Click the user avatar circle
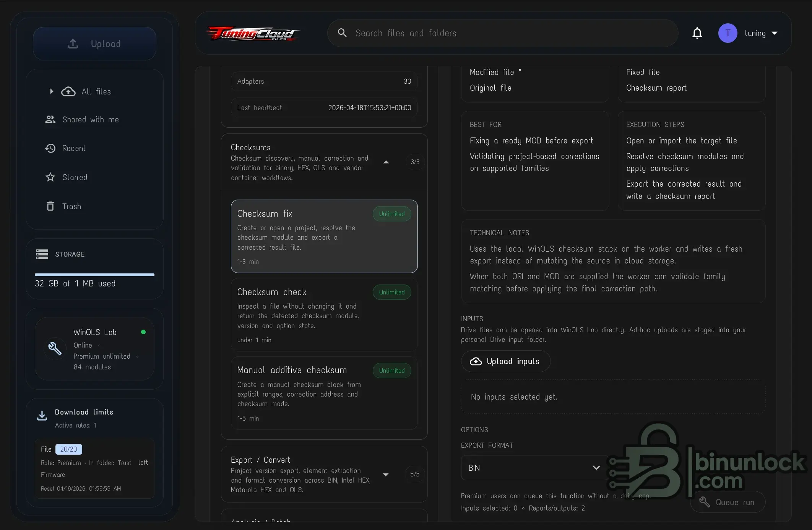The width and height of the screenshot is (812, 530). 727,33
